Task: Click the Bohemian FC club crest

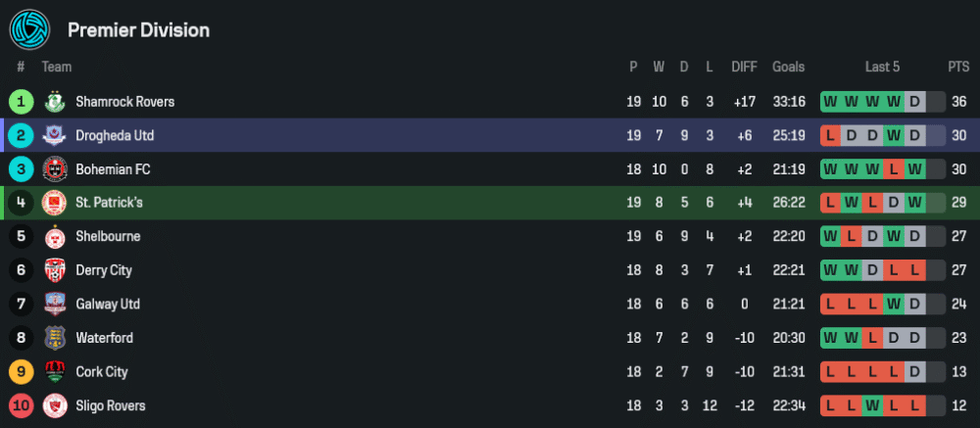Action: [x=54, y=169]
